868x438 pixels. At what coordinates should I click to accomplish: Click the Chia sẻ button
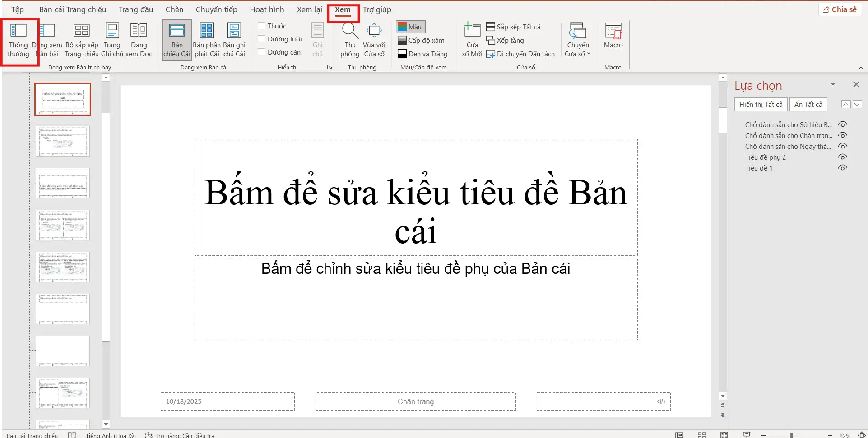point(840,9)
